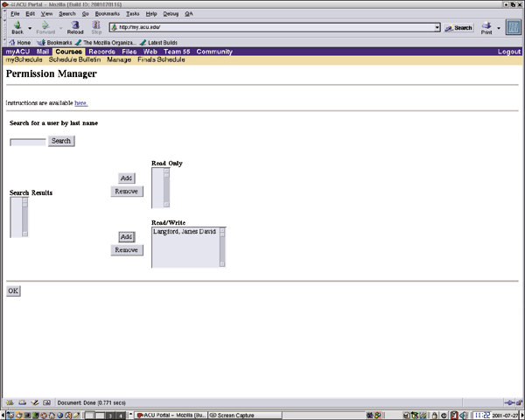Open the Print options dropdown arrow
Image resolution: width=525 pixels, height=420 pixels.
[x=499, y=28]
